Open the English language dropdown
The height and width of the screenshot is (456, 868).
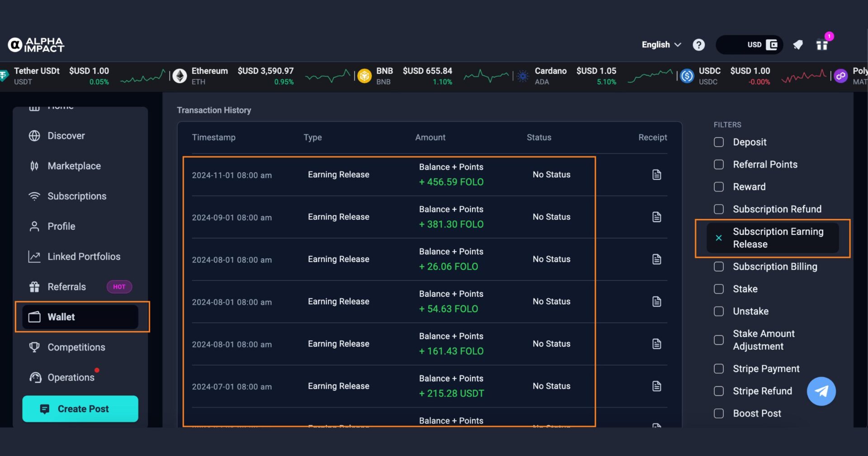(661, 45)
